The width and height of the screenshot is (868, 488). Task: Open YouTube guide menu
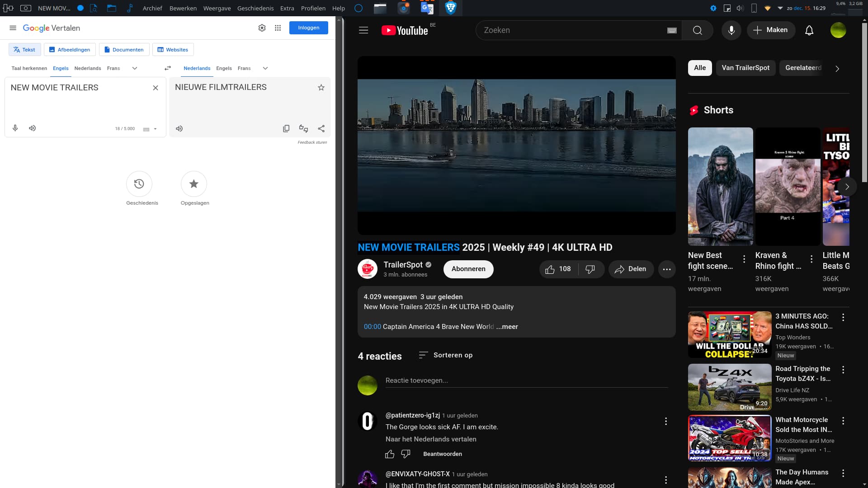click(363, 30)
